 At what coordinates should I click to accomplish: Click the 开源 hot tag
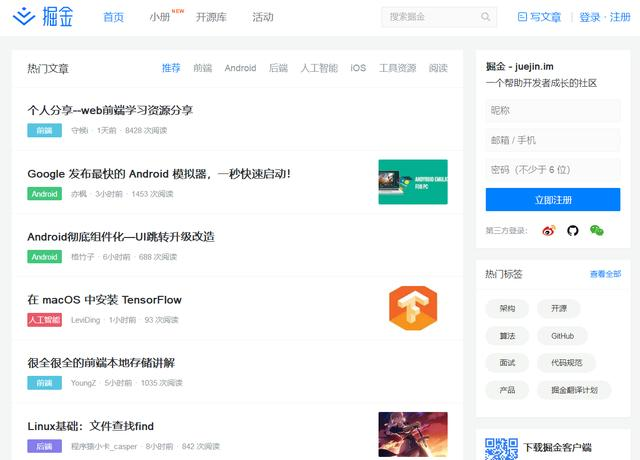(559, 309)
